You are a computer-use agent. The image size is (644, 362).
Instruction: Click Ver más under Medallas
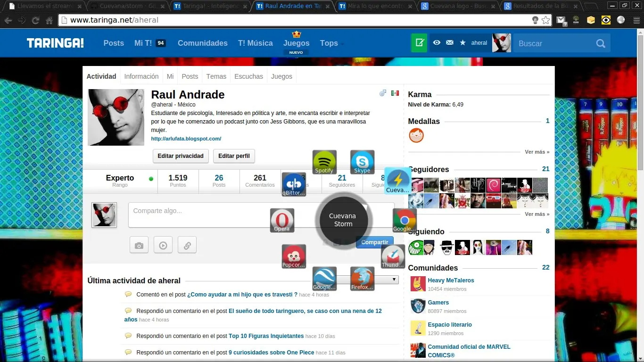tap(537, 152)
